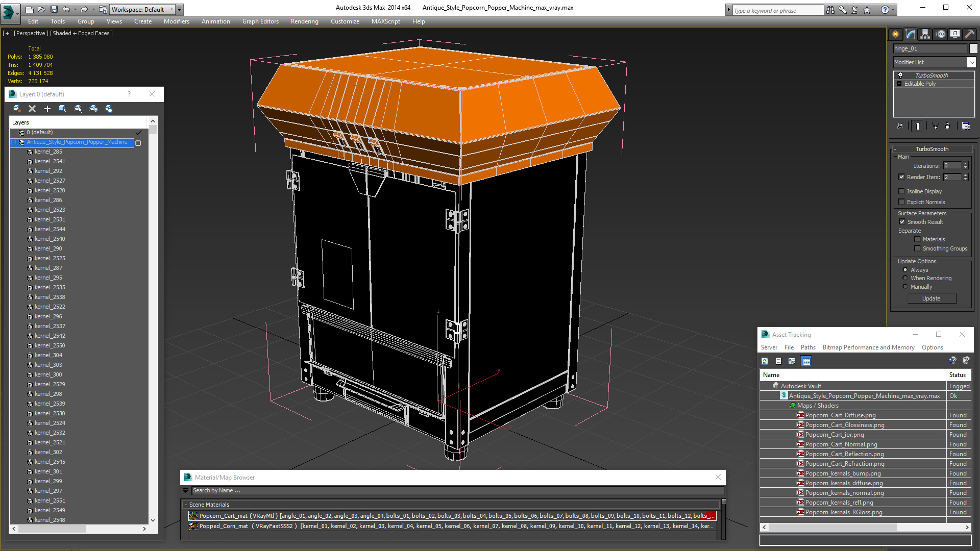
Task: Redo an action with the redo arrow
Action: [x=84, y=9]
